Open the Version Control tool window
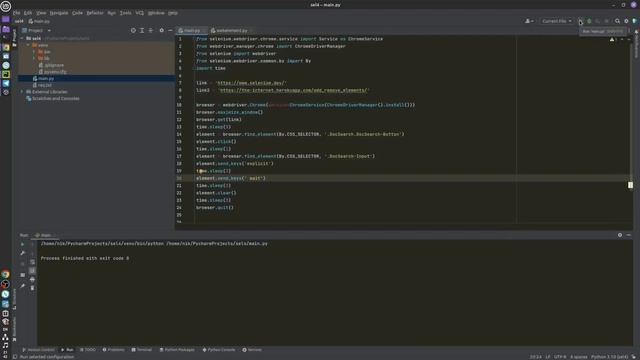 38,350
